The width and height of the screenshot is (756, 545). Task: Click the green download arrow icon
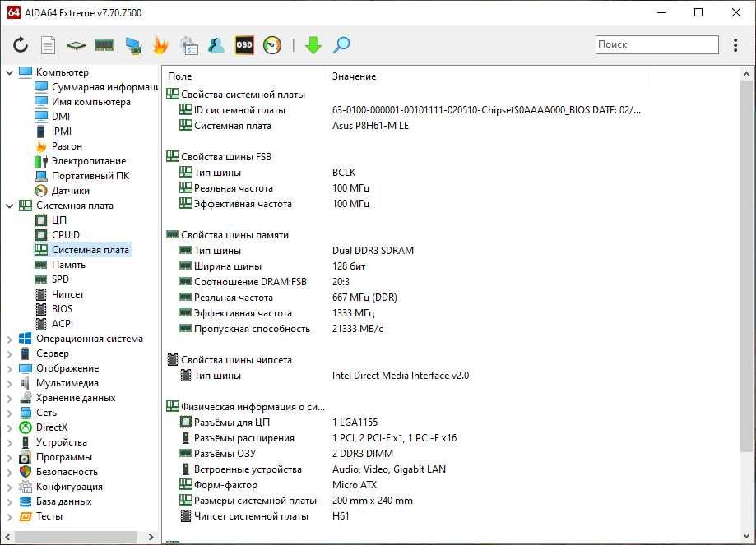(313, 45)
